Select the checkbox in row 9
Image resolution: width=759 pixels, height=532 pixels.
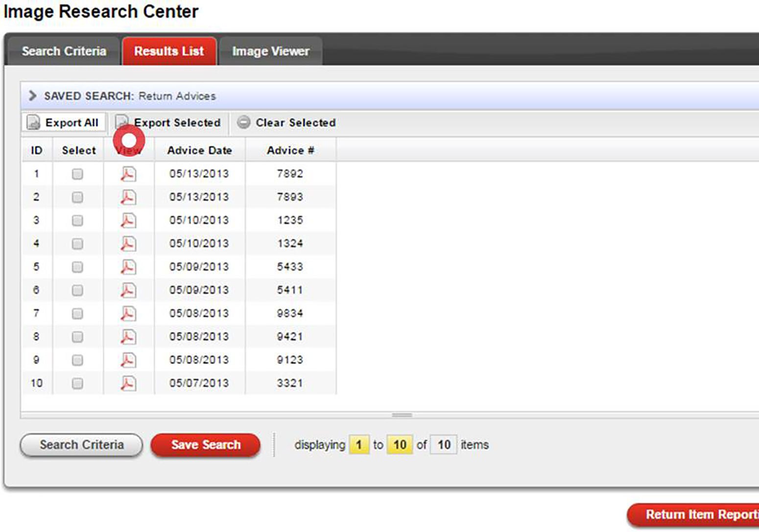pyautogui.click(x=77, y=360)
